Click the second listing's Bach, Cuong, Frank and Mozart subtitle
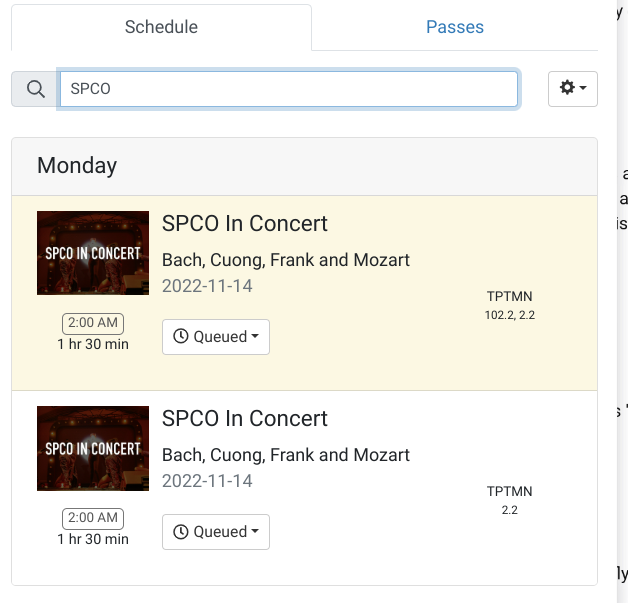This screenshot has width=628, height=603. coord(286,455)
